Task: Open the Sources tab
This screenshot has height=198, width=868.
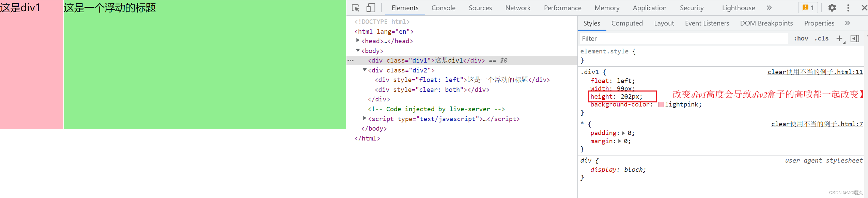Action: coord(480,8)
